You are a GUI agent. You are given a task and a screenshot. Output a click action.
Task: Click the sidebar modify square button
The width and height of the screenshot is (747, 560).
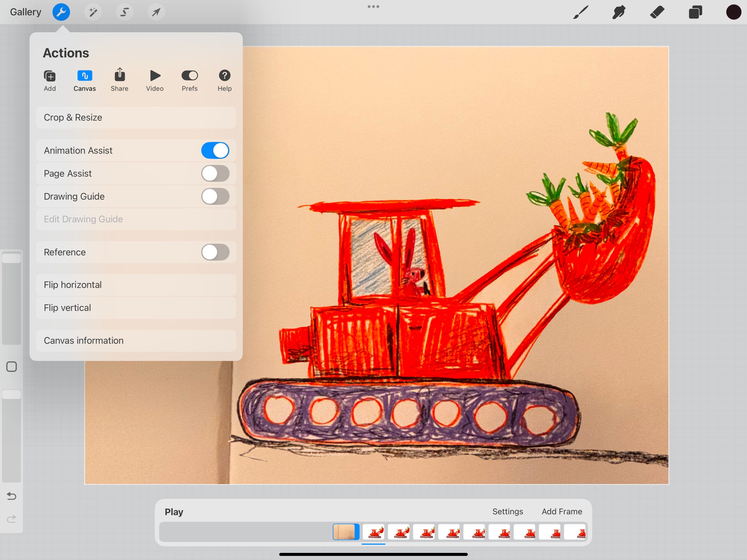11,366
